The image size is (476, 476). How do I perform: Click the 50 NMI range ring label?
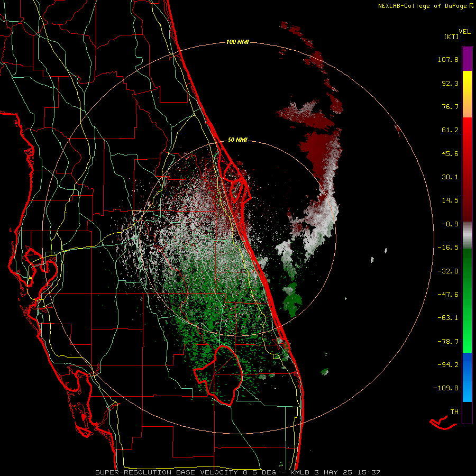tap(237, 140)
